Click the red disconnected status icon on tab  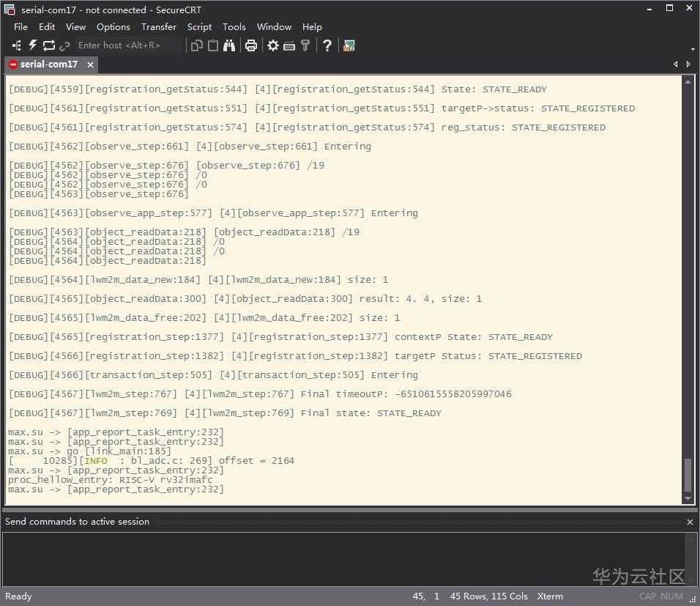pyautogui.click(x=13, y=64)
